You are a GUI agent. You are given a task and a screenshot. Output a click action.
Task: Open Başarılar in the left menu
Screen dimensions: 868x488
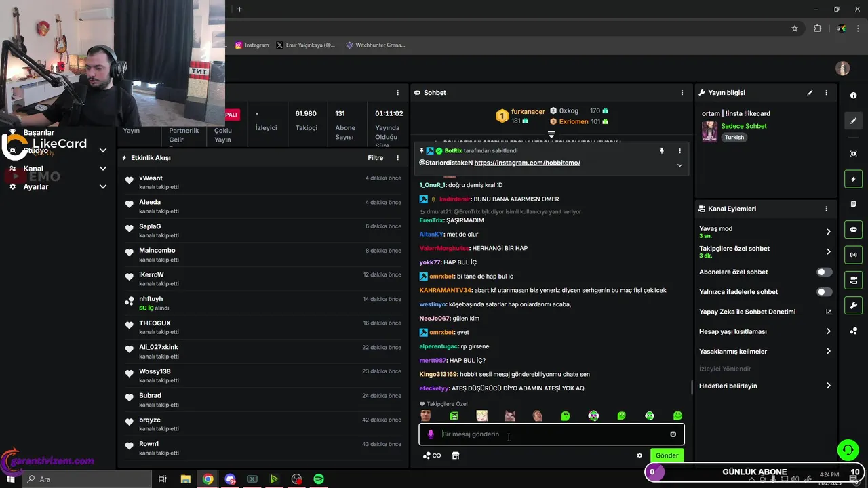39,133
